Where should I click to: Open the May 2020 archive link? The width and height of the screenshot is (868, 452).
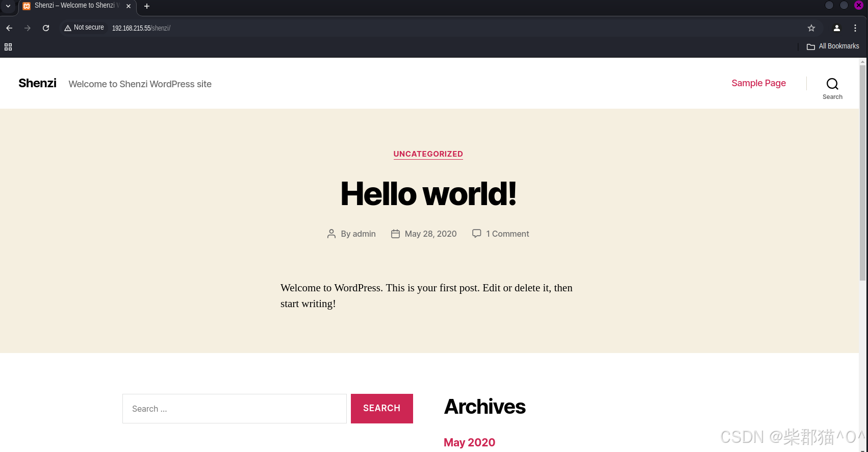469,442
